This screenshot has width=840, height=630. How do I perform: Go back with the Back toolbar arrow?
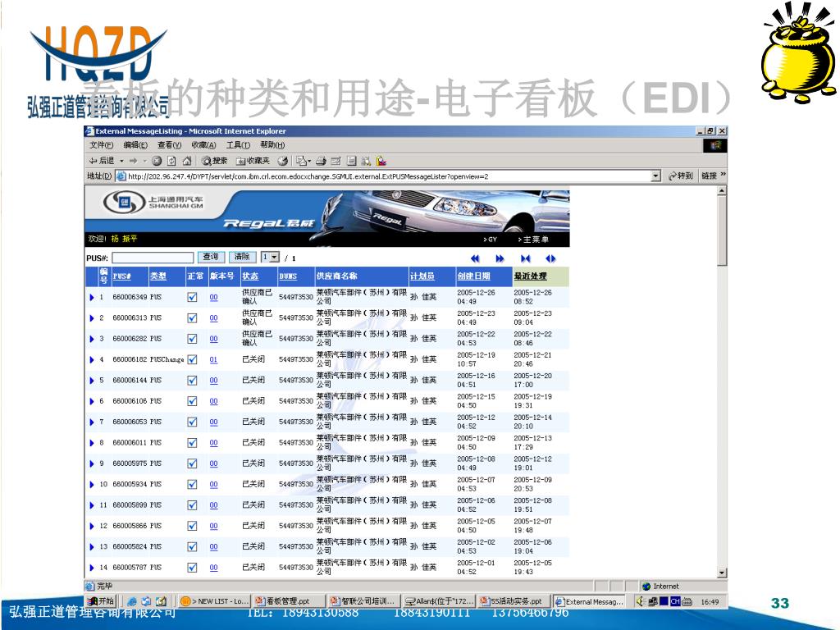click(x=101, y=161)
